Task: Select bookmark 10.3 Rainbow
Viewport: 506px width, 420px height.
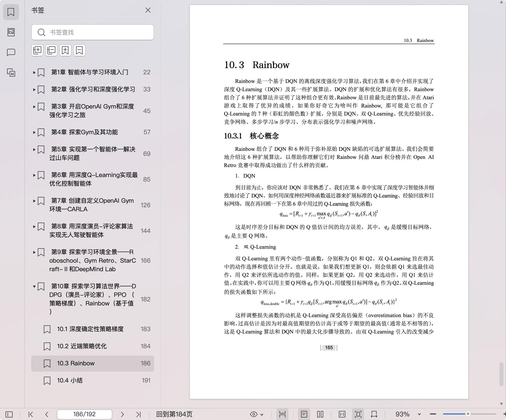Action: pyautogui.click(x=93, y=363)
